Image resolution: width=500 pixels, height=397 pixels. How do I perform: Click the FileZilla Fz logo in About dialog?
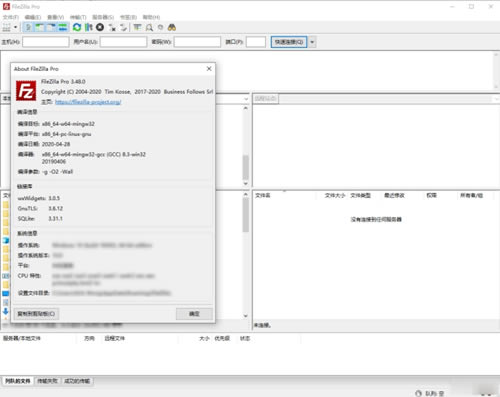(26, 91)
